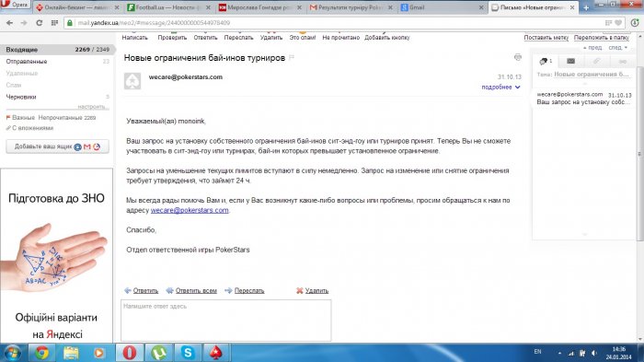Switch to Gmail browser tab
Viewport: 644px width, 362px height.
[x=443, y=7]
